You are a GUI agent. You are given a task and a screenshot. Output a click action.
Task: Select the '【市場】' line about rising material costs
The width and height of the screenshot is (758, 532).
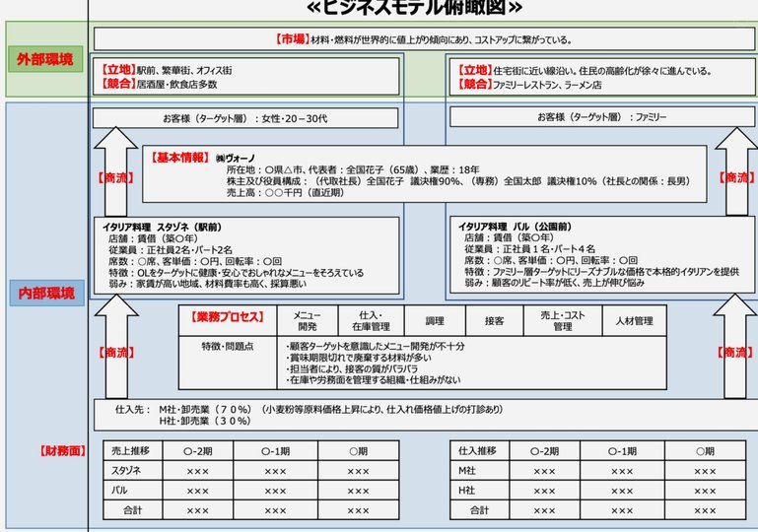click(x=424, y=39)
